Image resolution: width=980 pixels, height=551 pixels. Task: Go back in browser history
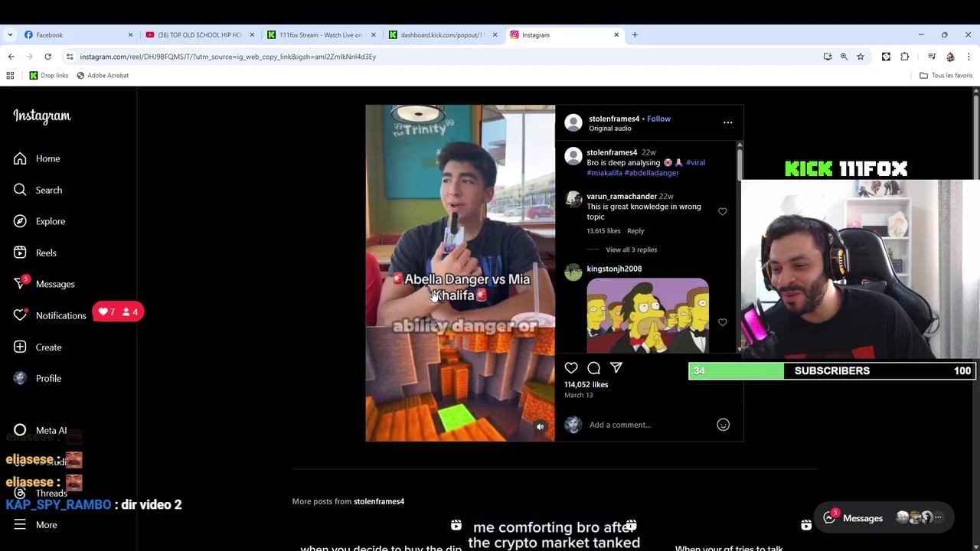[11, 57]
